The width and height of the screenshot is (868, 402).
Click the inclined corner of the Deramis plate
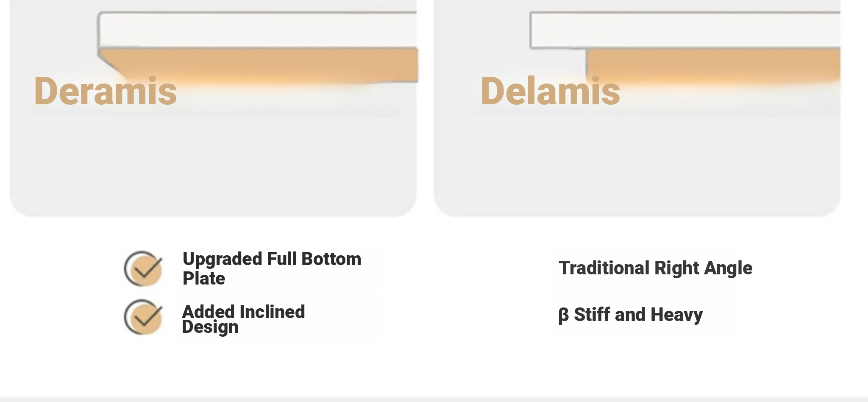[x=111, y=64]
